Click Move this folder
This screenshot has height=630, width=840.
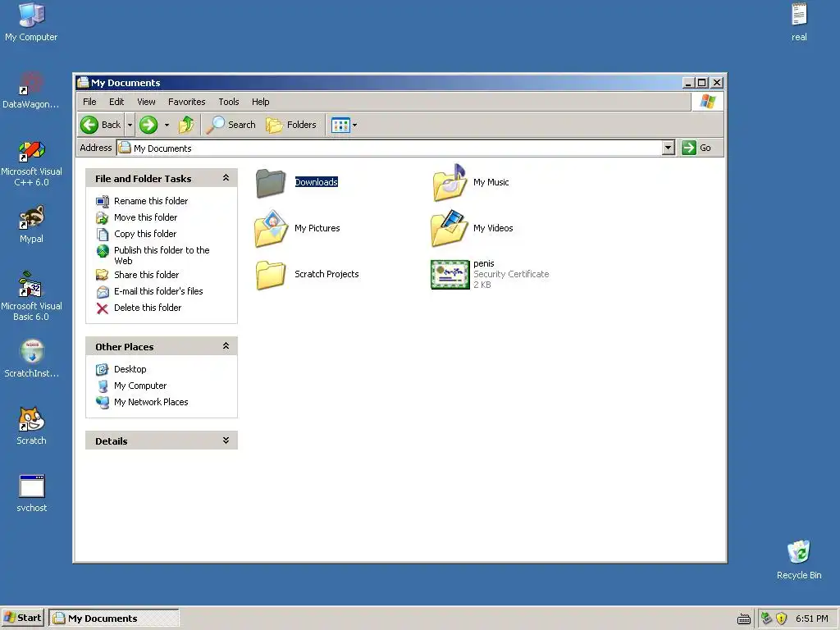(x=146, y=217)
